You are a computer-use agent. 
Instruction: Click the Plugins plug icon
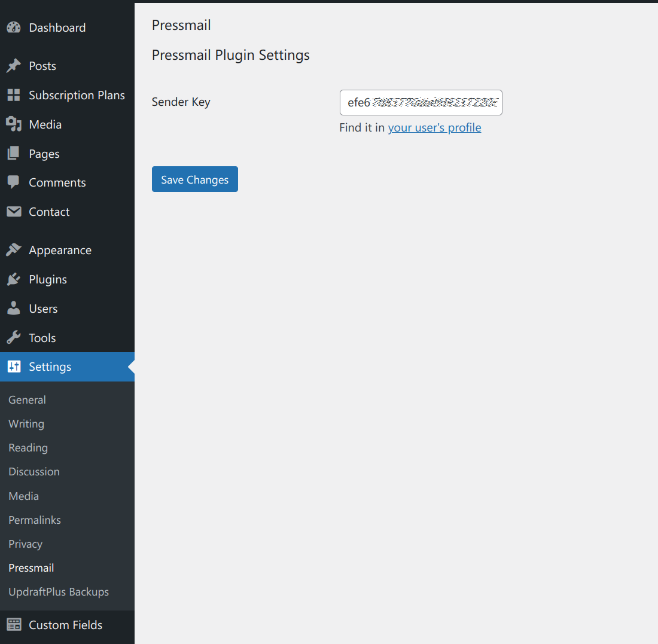pos(14,279)
